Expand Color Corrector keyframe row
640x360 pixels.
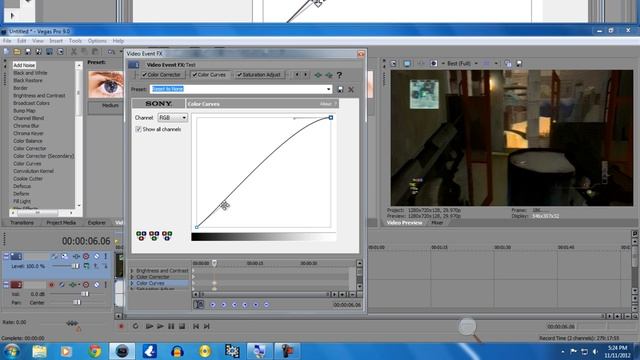(132, 277)
